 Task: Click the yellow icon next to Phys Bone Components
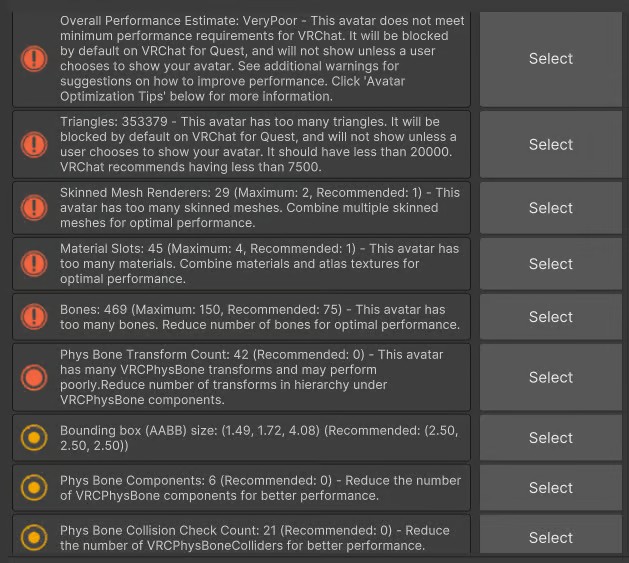click(34, 488)
